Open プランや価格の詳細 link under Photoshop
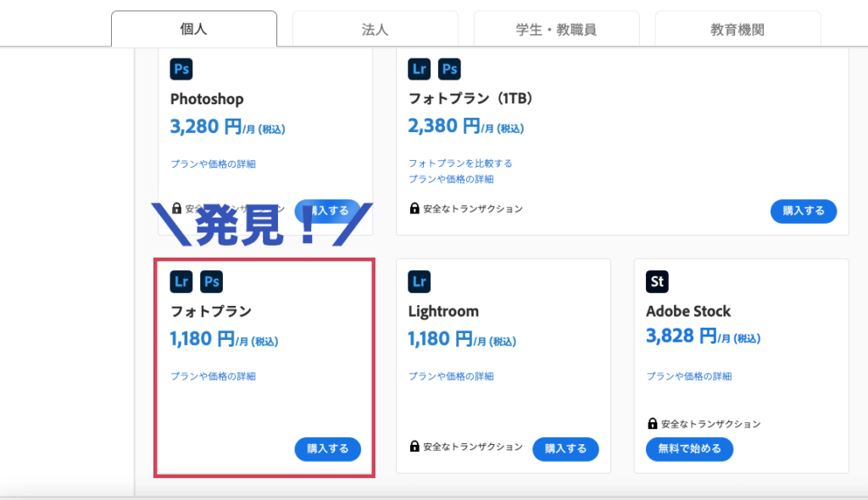This screenshot has width=868, height=500. point(213,164)
